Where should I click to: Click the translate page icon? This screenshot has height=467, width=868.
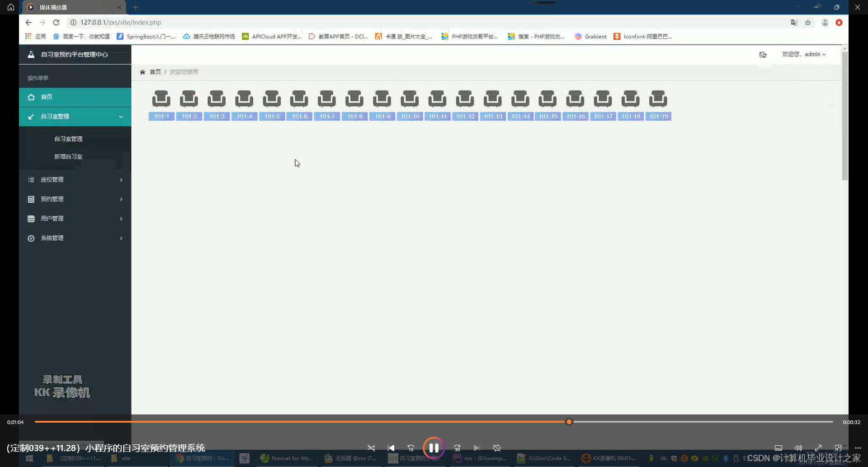tap(794, 22)
